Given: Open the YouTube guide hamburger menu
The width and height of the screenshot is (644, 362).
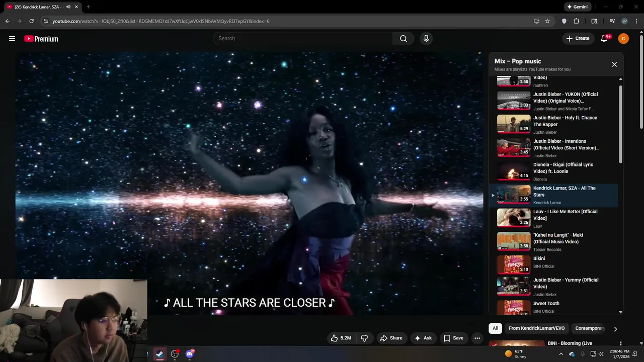Looking at the screenshot, I should click(12, 39).
